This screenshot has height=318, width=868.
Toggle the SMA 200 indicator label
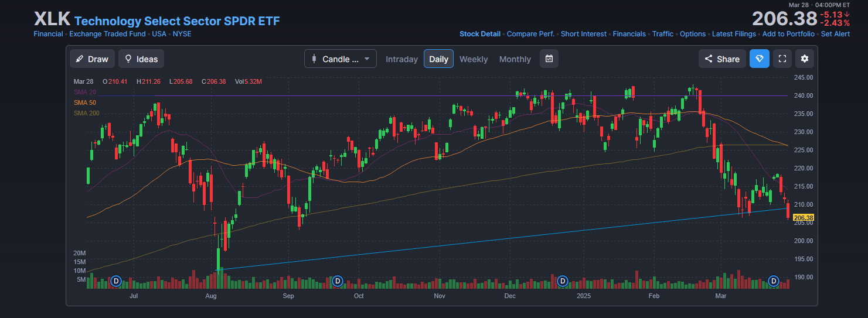[x=87, y=113]
